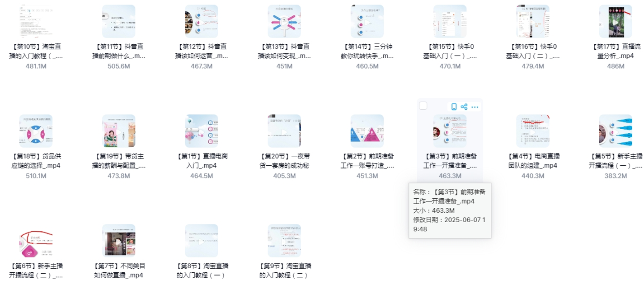The image size is (644, 294).
Task: Open the 第3节 前期准备工作 video thumbnail
Action: point(450,131)
